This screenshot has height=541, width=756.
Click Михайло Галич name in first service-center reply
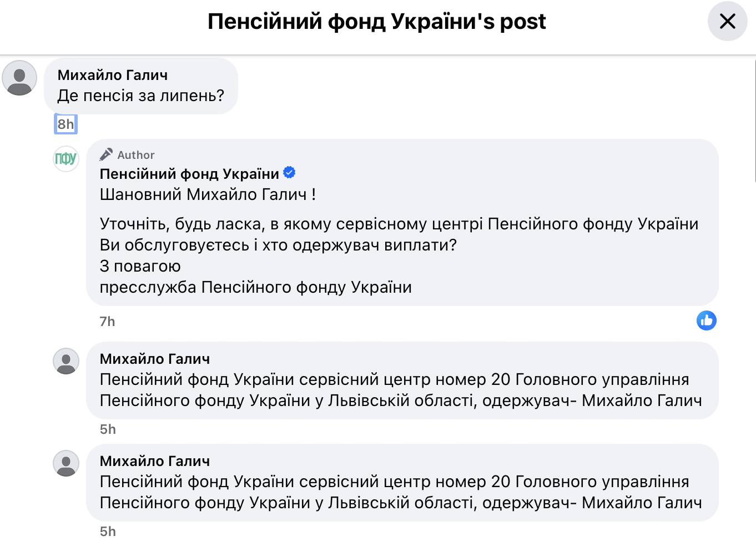click(x=155, y=359)
